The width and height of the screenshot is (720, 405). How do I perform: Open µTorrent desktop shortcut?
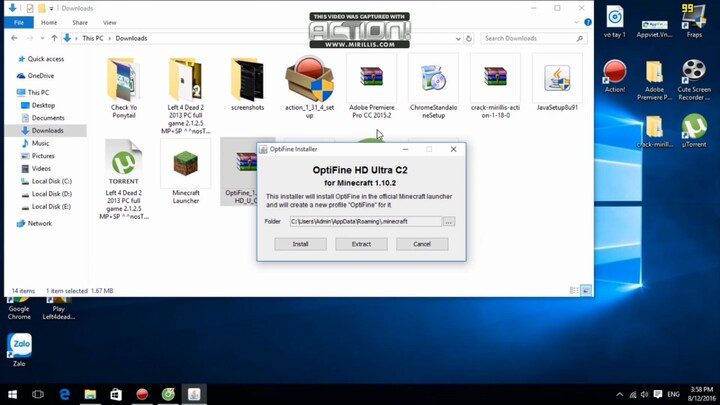click(x=694, y=131)
